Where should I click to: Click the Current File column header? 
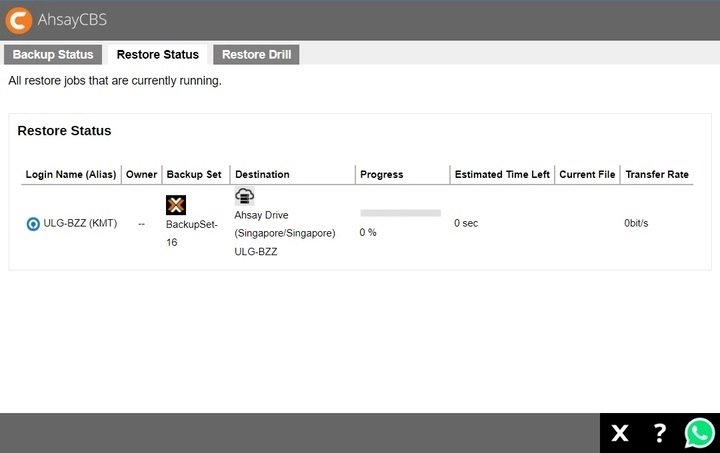point(587,174)
